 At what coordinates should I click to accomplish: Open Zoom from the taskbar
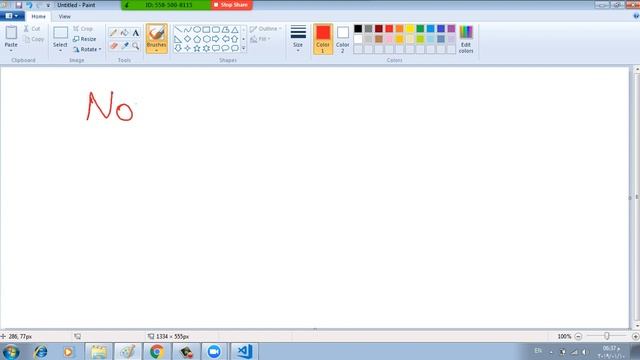pos(214,351)
